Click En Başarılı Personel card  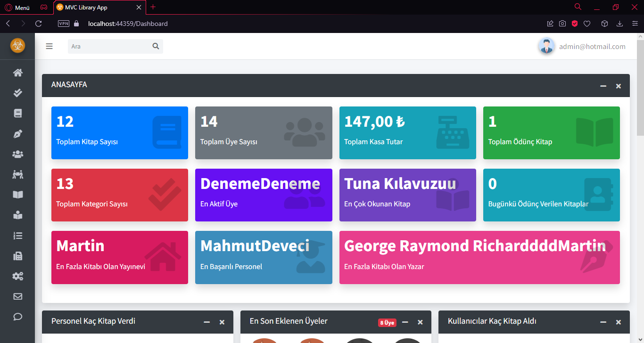point(264,257)
